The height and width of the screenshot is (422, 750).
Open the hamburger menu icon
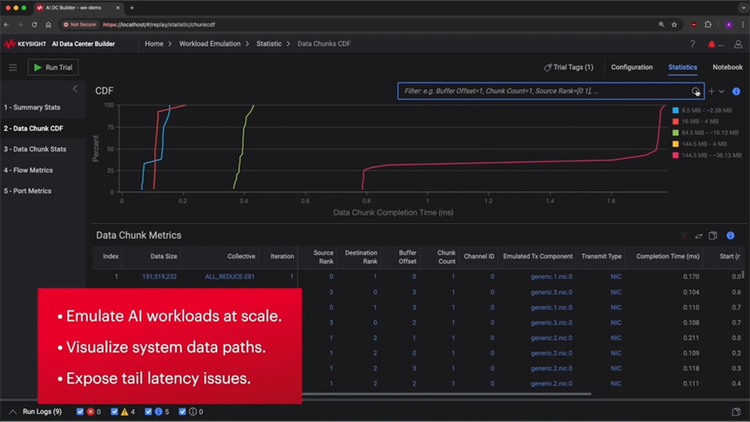13,67
